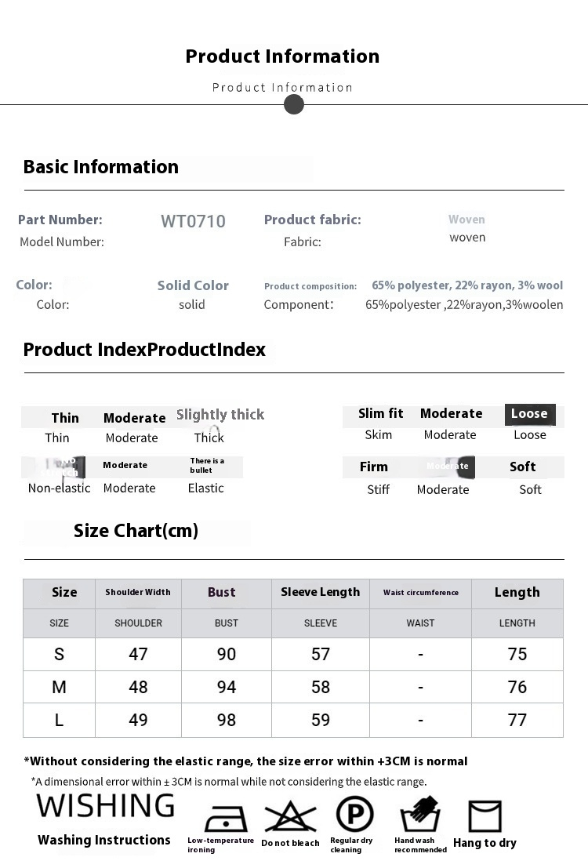
Task: Click the dark circle under Product Information
Action: click(294, 104)
